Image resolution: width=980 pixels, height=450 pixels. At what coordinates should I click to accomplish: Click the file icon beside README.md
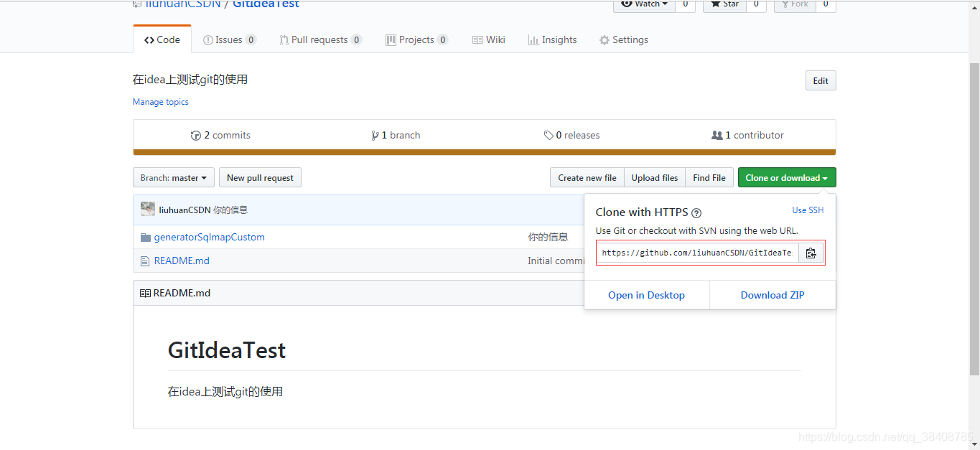[145, 261]
